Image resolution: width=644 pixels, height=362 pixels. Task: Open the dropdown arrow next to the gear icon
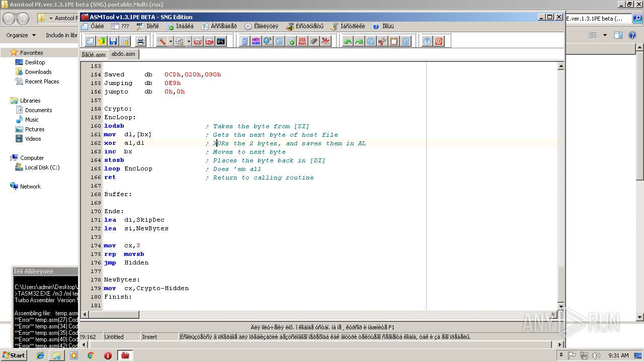coord(189,41)
